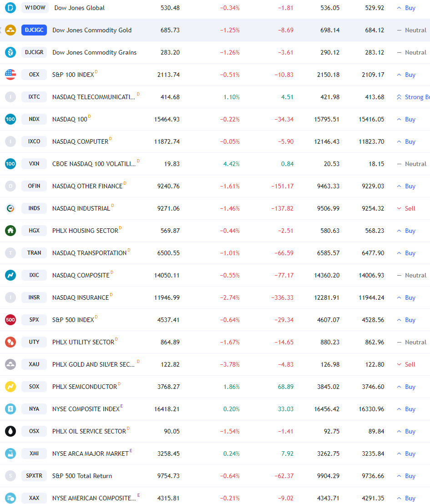Open the PHLX OIL SERVICE SECTOR link
The width and height of the screenshot is (430, 504).
[x=89, y=431]
